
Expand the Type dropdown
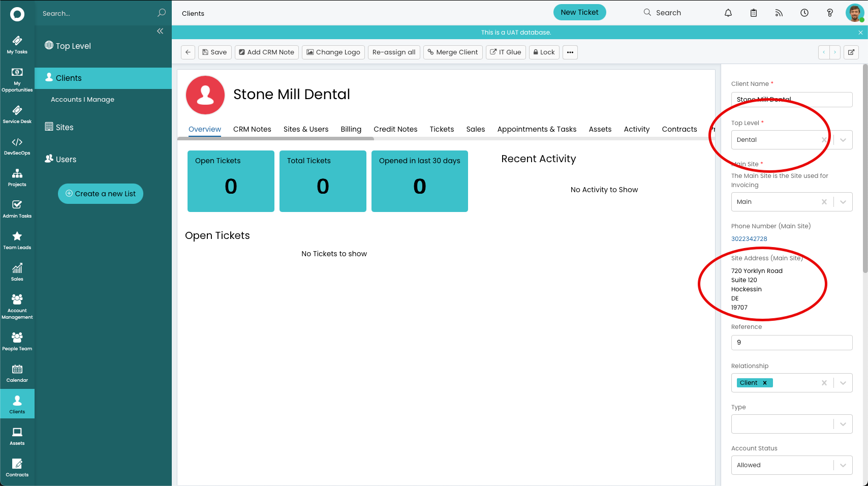coord(843,424)
